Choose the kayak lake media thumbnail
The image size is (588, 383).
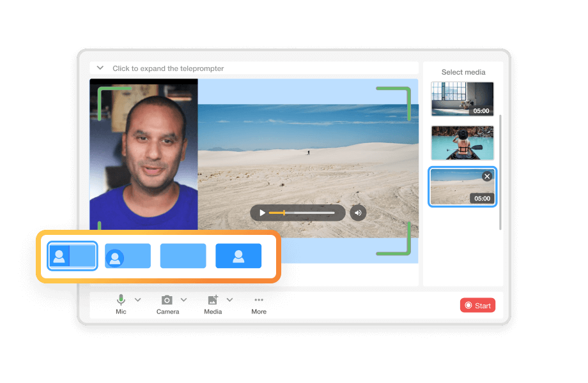(x=462, y=142)
